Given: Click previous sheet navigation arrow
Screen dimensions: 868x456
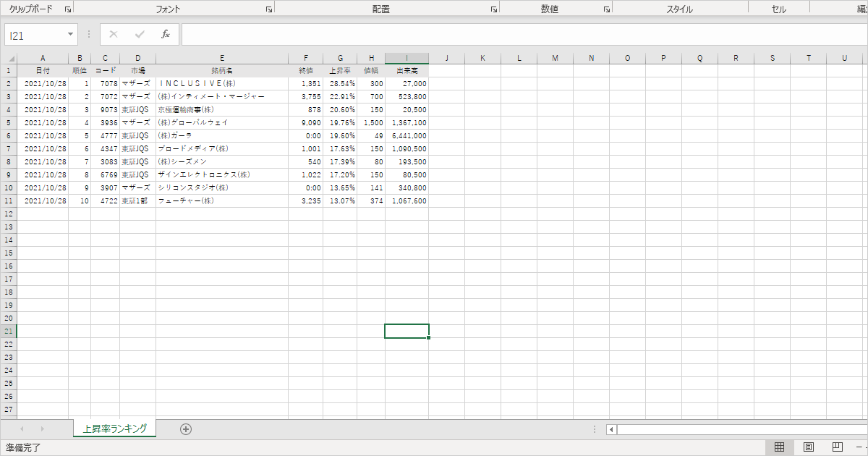Looking at the screenshot, I should [22, 429].
